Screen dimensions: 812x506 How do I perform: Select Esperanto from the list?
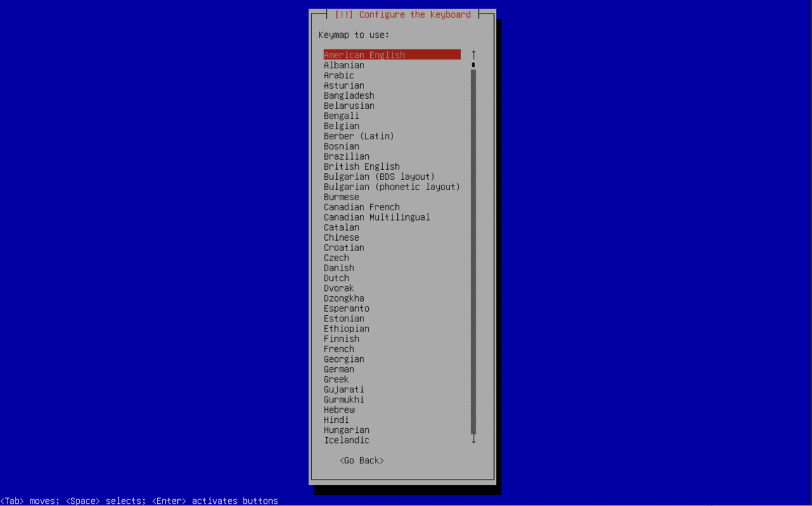coord(346,308)
